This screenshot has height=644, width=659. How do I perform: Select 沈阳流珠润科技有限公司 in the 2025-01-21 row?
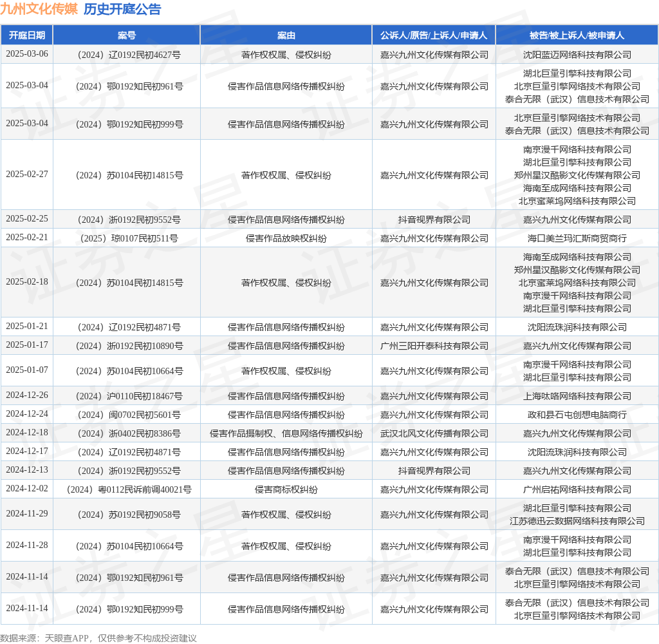[577, 328]
